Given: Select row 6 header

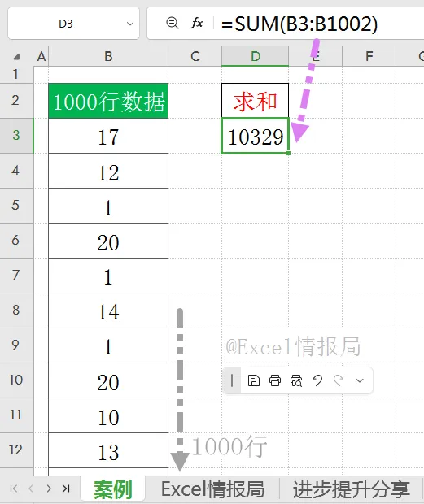Looking at the screenshot, I should pos(16,241).
